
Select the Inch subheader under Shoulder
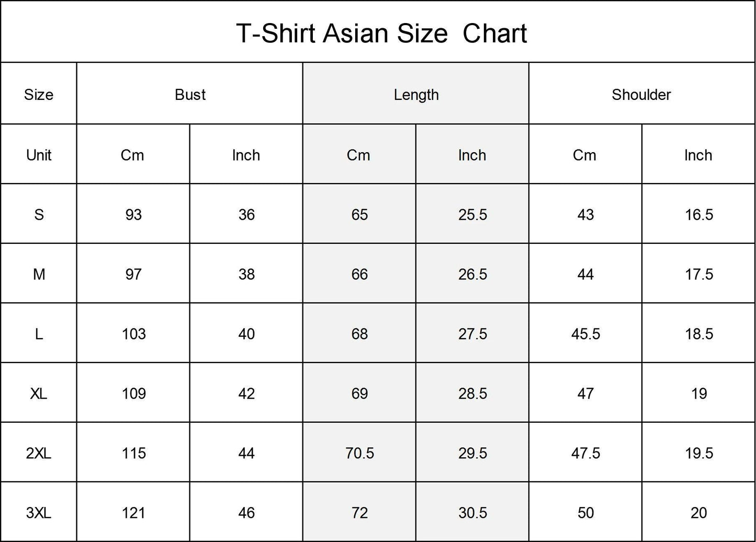point(698,155)
